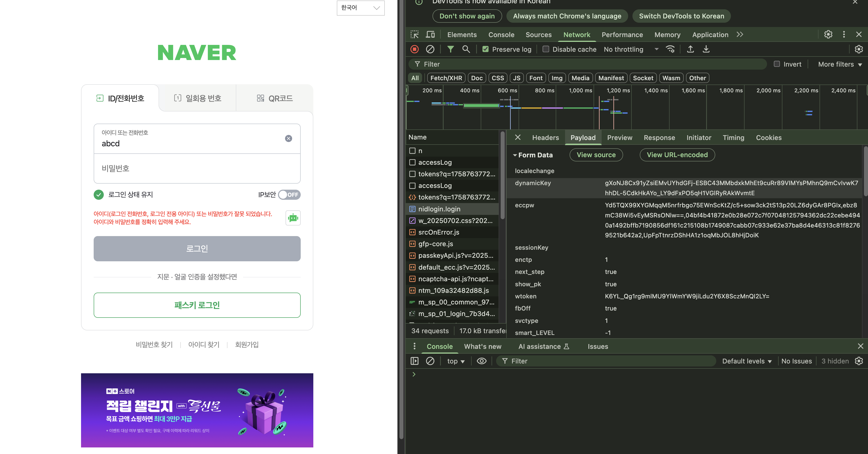This screenshot has width=868, height=454.
Task: Tick the checkbox beside request n
Action: (x=413, y=151)
